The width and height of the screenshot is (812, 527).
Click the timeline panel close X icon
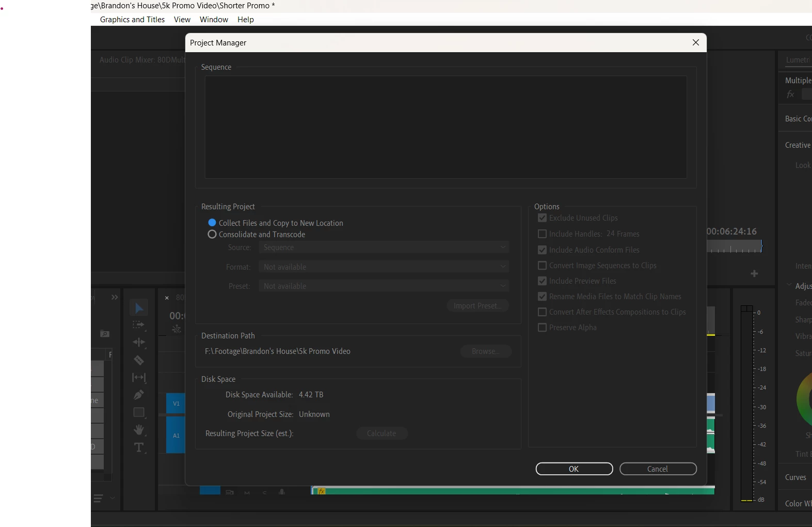(167, 298)
